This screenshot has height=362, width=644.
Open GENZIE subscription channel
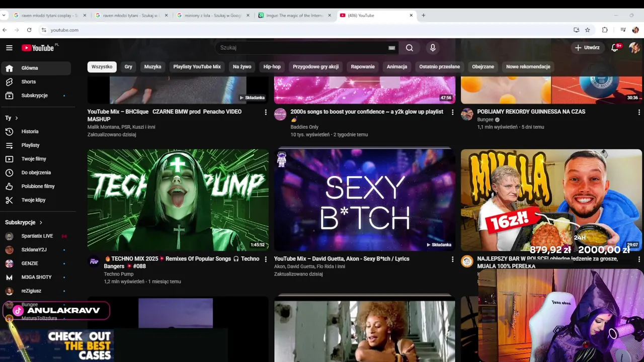point(35,263)
